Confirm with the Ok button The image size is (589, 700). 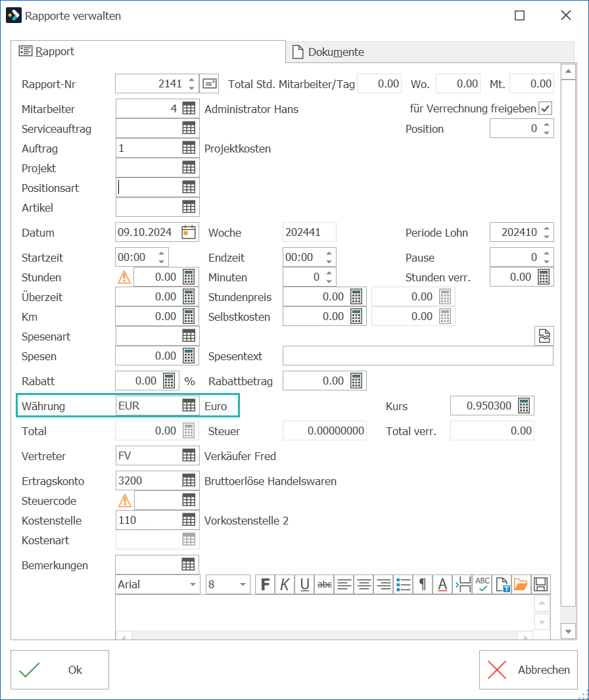(x=60, y=670)
